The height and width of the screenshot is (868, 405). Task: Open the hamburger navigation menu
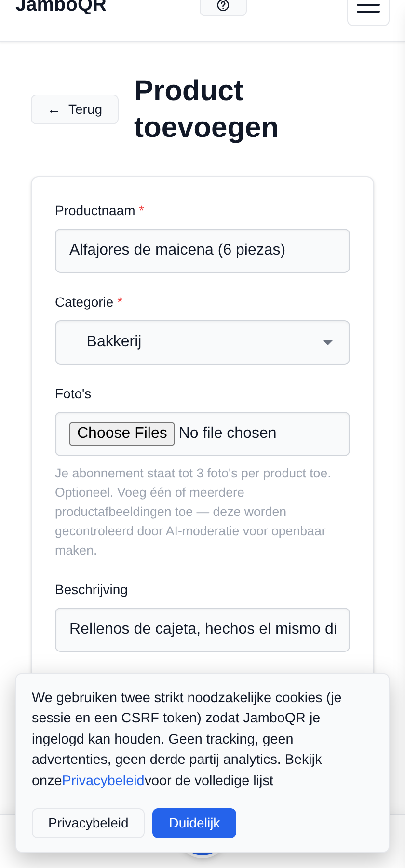tap(368, 9)
